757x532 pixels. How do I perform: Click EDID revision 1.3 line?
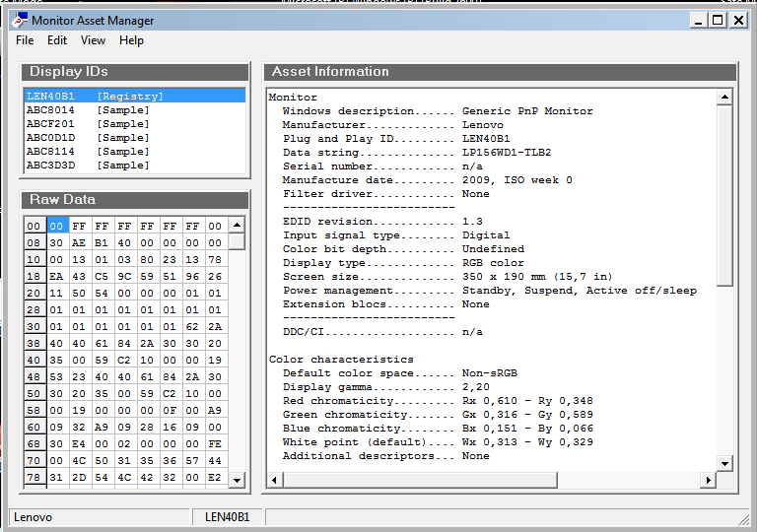[382, 222]
